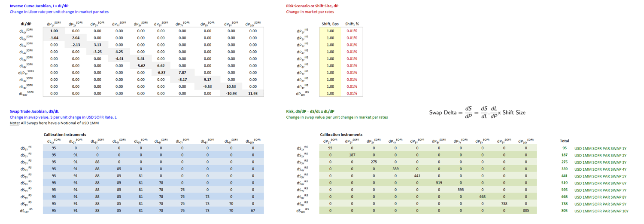
Task: Select the yellow Shift Bps cell for dP10Y
Action: pyautogui.click(x=330, y=93)
